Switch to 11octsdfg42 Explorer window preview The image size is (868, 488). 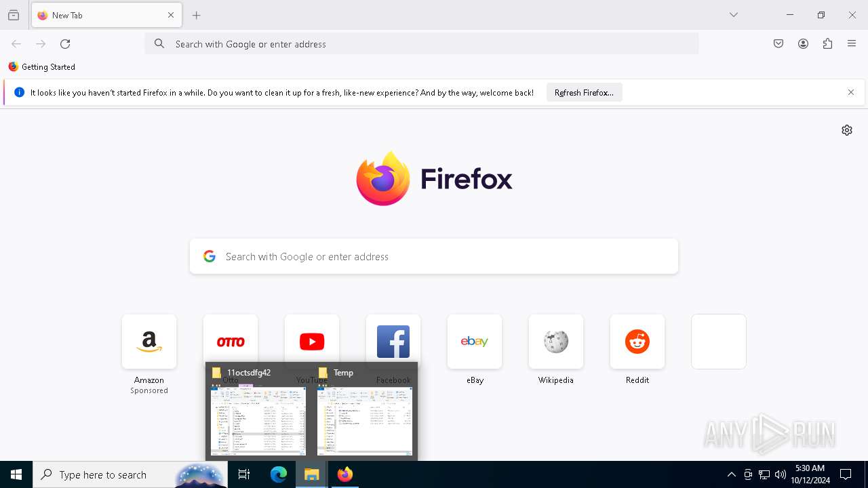click(258, 412)
